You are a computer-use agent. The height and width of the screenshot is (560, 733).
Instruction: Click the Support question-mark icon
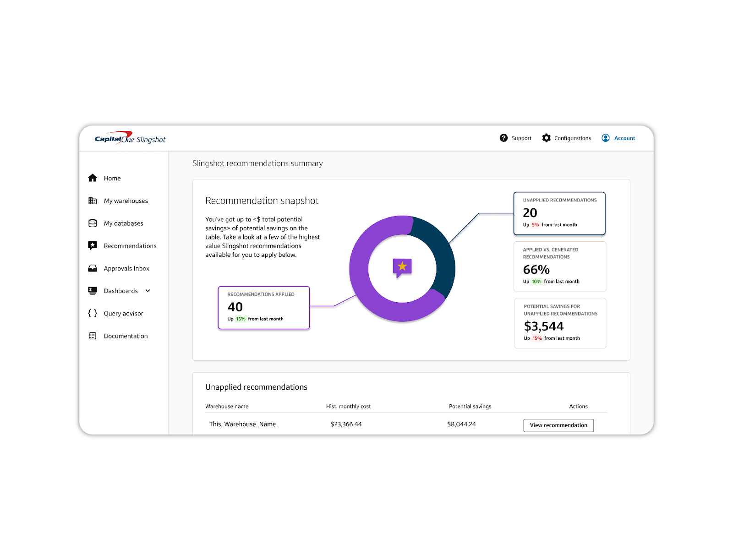[x=503, y=138]
